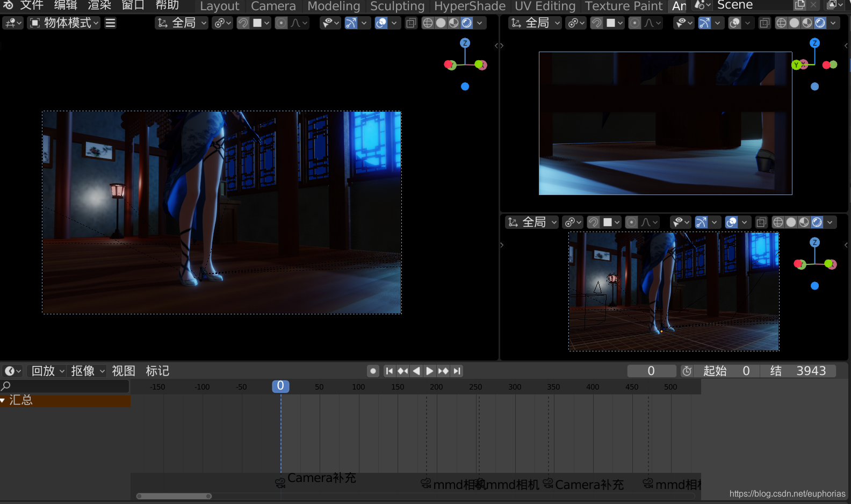Switch to the Sculpting workspace tab
The width and height of the screenshot is (851, 504).
(397, 6)
